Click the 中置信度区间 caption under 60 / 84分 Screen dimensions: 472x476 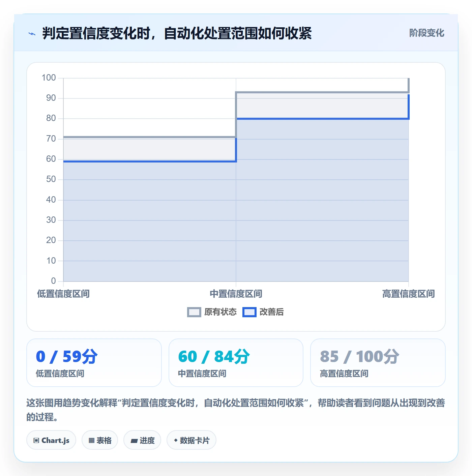(x=202, y=374)
